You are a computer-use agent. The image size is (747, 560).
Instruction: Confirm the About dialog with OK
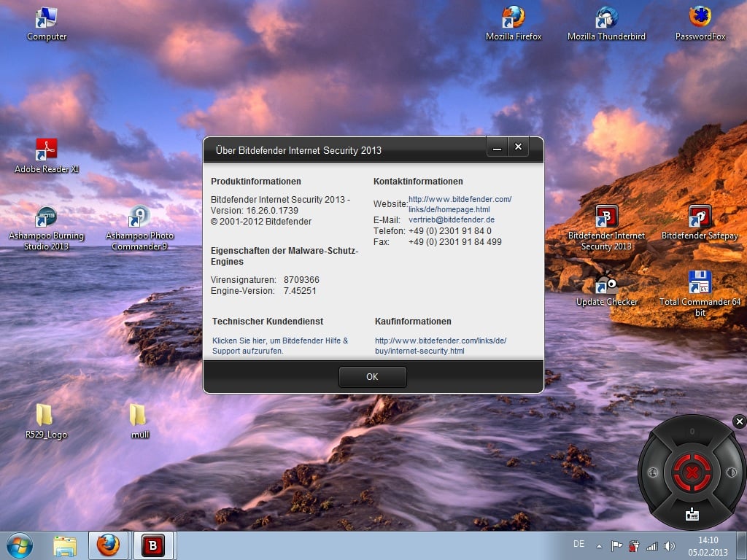click(x=373, y=377)
